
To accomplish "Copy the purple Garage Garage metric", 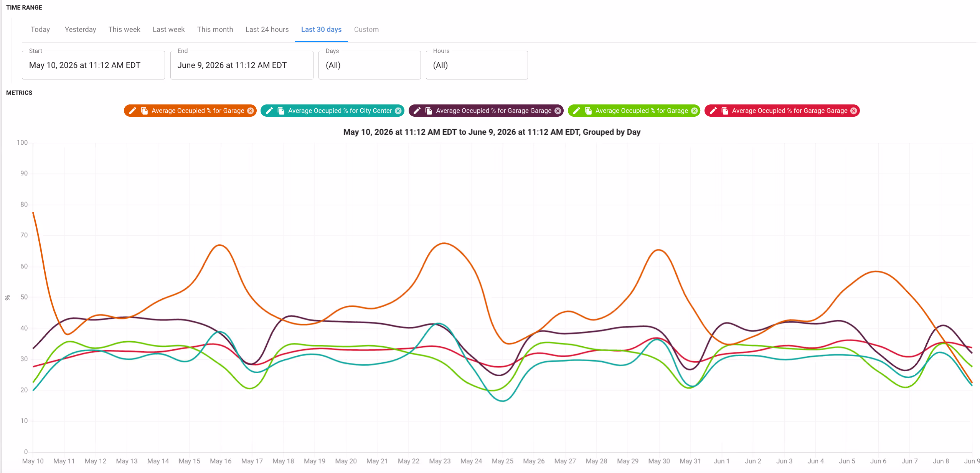I will point(429,111).
